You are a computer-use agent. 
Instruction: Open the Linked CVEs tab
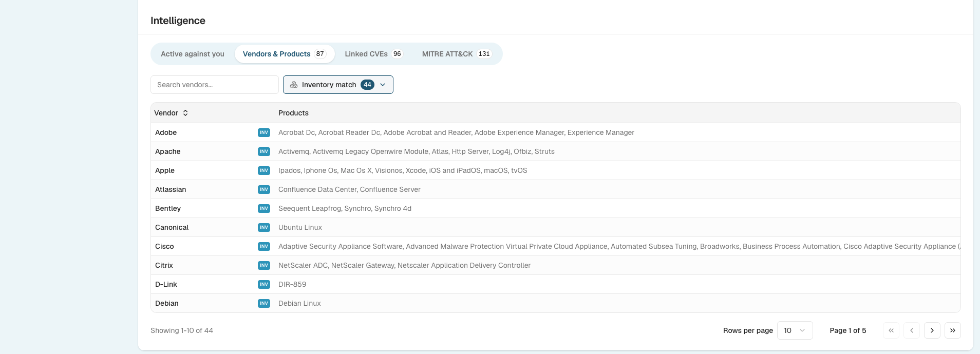[374, 54]
